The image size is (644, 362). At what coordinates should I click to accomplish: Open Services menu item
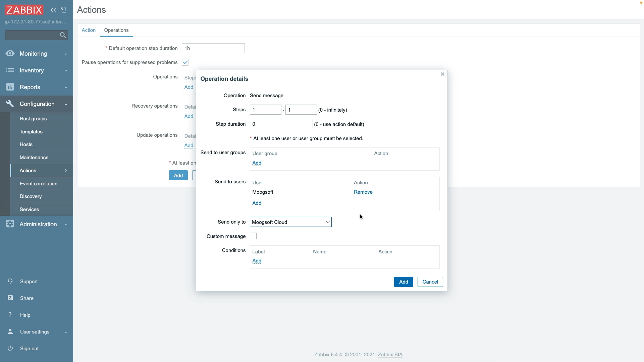[x=42, y=209]
